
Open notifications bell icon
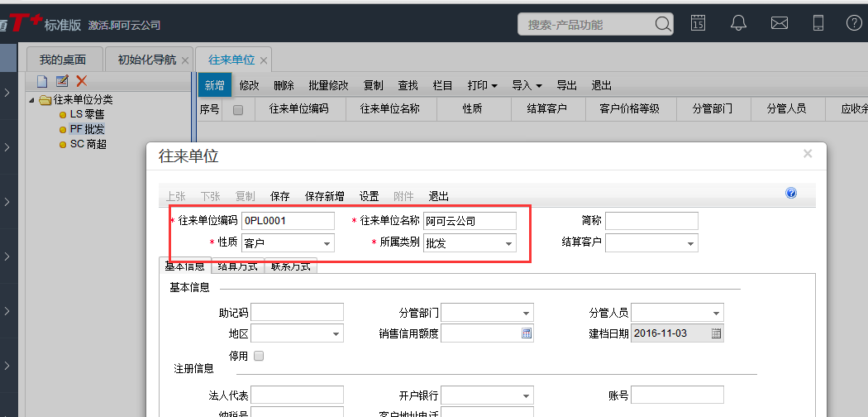pyautogui.click(x=739, y=23)
